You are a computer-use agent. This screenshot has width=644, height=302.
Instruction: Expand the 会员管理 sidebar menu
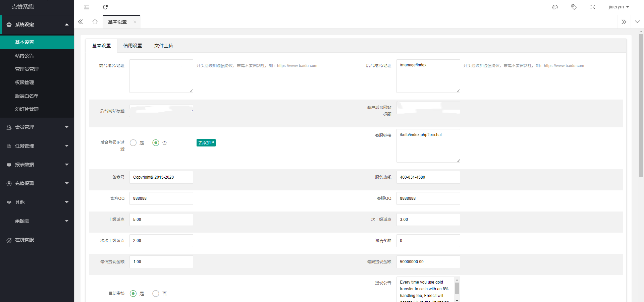[37, 127]
